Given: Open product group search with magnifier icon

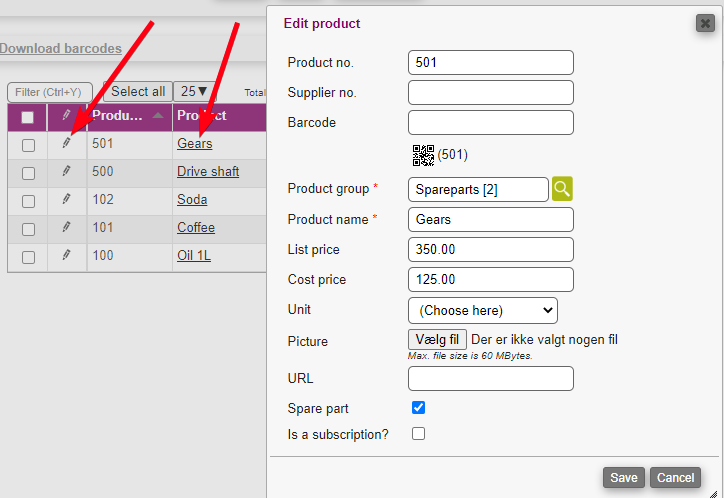Looking at the screenshot, I should pos(563,189).
